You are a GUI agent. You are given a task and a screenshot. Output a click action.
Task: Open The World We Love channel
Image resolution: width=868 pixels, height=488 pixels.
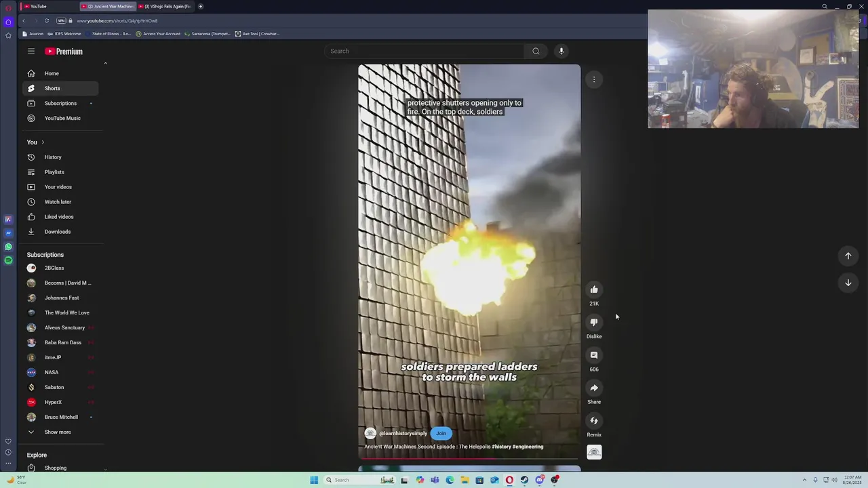coord(60,312)
